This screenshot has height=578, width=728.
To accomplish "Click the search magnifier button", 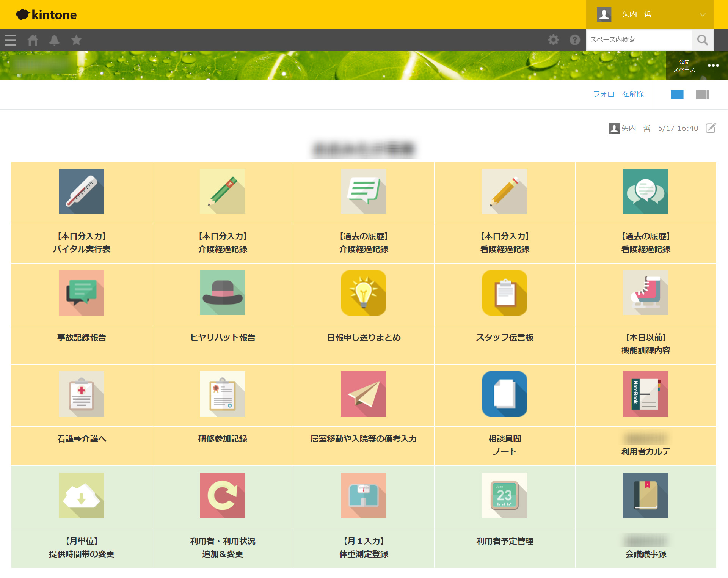I will coord(702,40).
